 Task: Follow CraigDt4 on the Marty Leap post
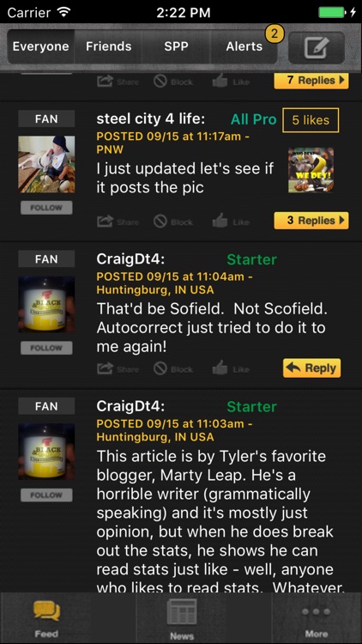click(46, 495)
